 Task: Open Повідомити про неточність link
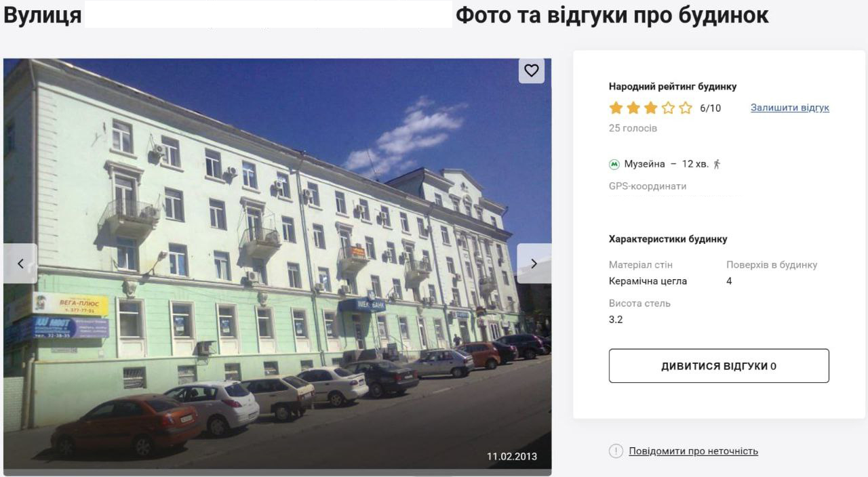693,451
